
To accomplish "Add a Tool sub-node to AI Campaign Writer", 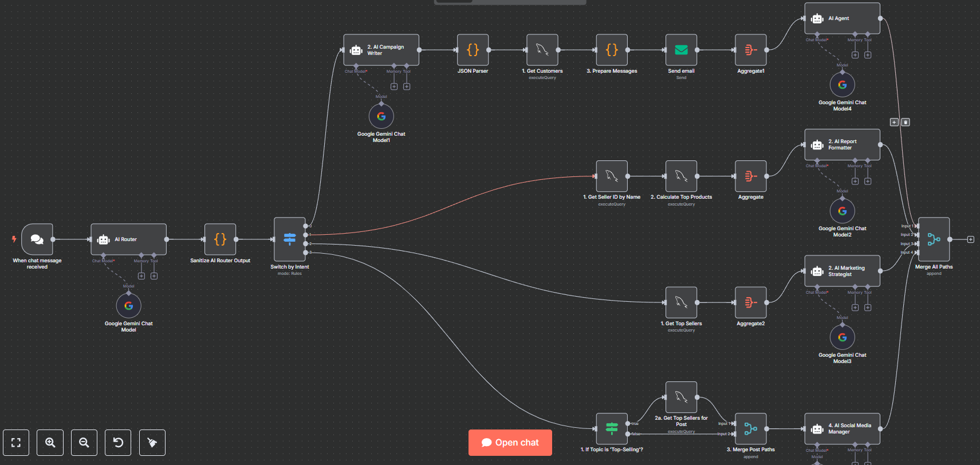I will click(407, 86).
